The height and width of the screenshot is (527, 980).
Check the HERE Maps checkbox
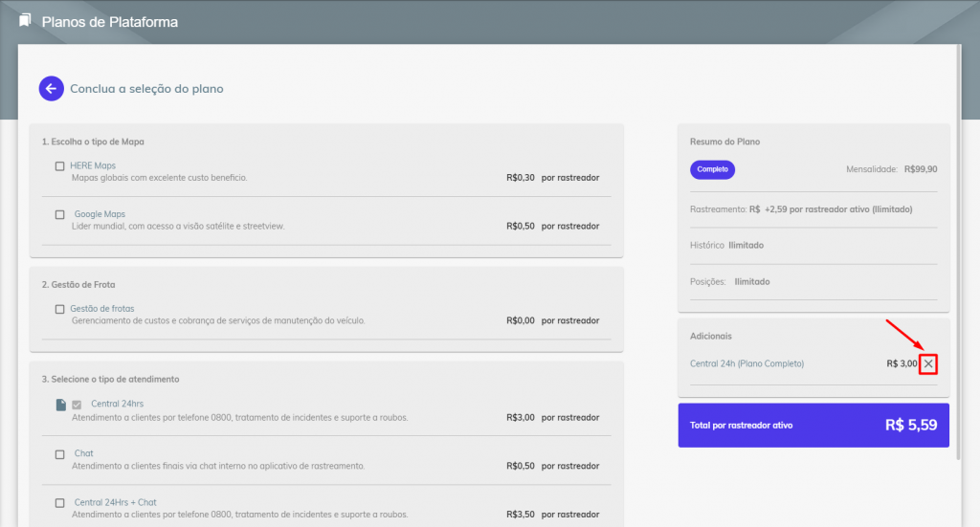point(60,166)
